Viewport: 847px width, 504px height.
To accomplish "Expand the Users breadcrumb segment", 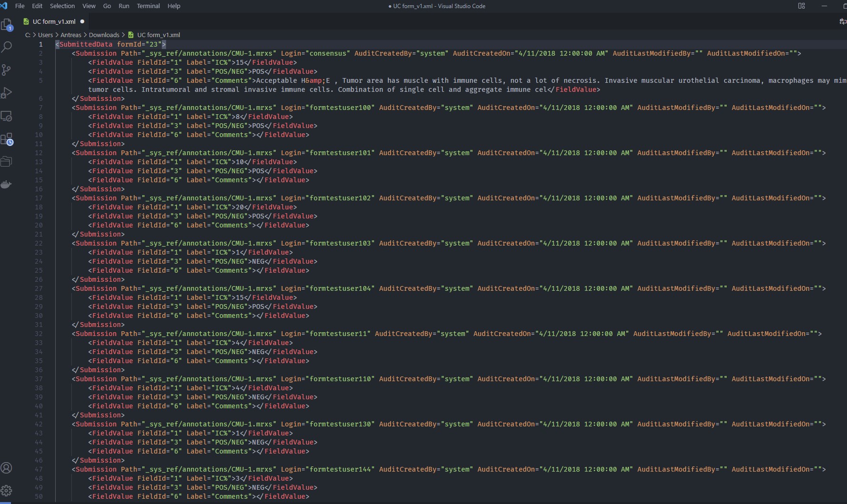I will 45,35.
